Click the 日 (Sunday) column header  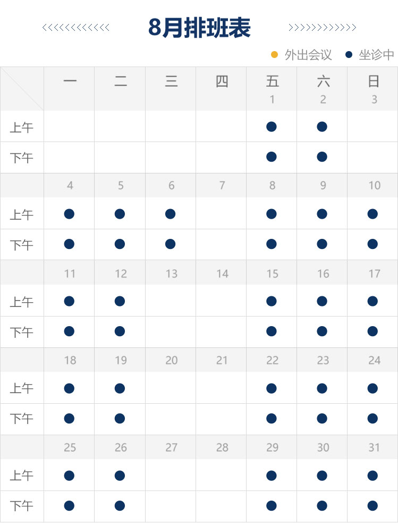[374, 81]
